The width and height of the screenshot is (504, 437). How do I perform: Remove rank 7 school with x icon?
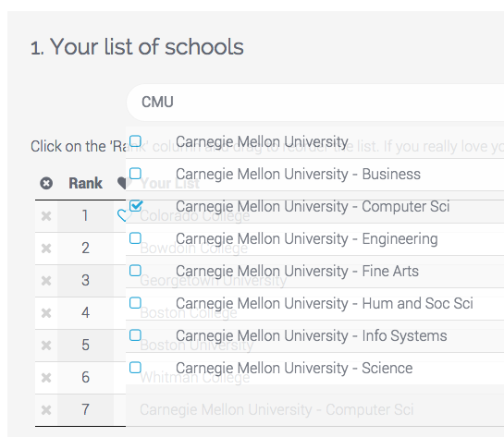point(46,410)
